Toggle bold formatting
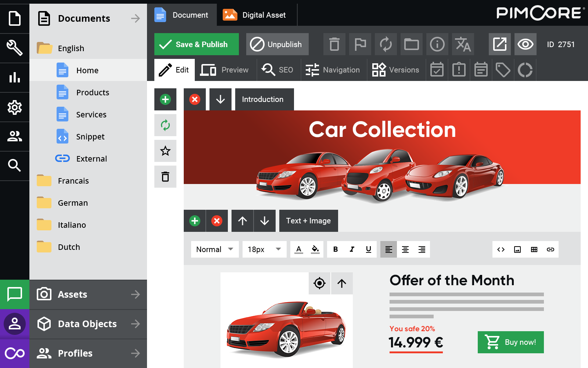The height and width of the screenshot is (368, 588). (335, 249)
